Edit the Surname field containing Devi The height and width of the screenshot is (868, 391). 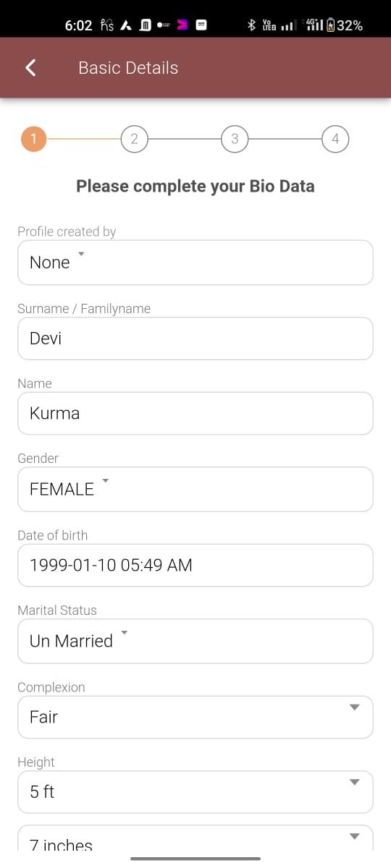pos(195,339)
